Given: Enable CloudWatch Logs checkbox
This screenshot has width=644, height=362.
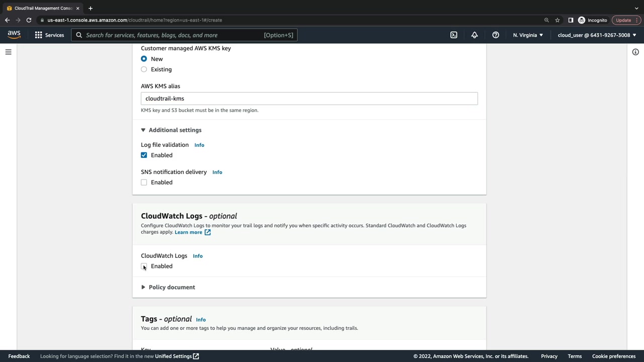Looking at the screenshot, I should pos(144,266).
